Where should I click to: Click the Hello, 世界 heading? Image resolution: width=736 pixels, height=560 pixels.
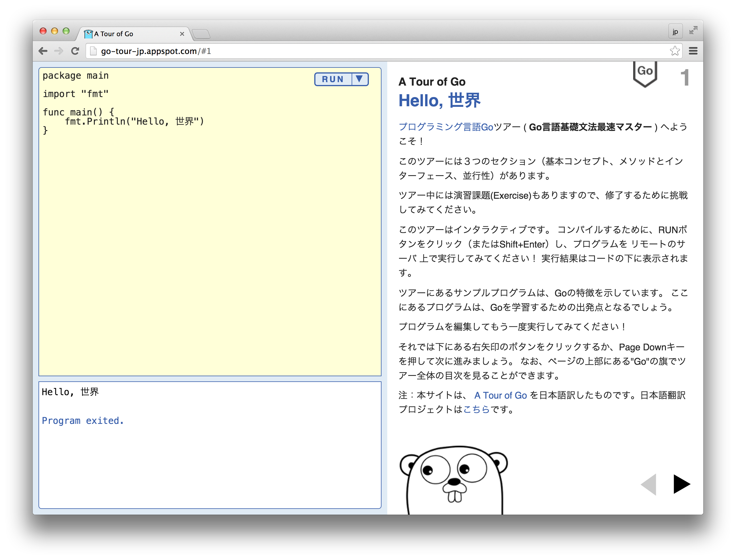pos(439,100)
